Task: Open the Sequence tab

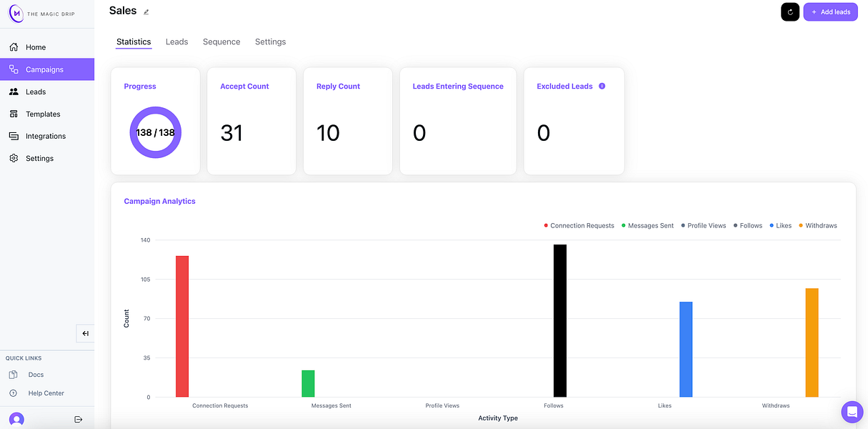Action: 221,41
